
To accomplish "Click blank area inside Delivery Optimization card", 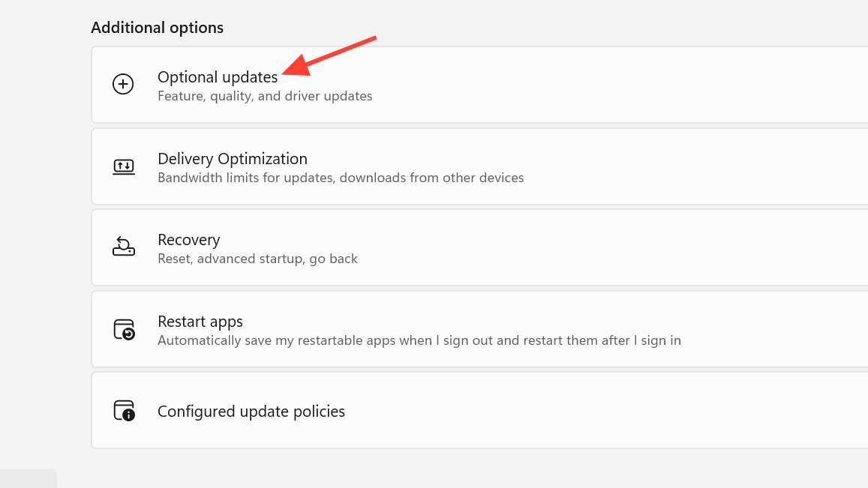I will (692, 166).
